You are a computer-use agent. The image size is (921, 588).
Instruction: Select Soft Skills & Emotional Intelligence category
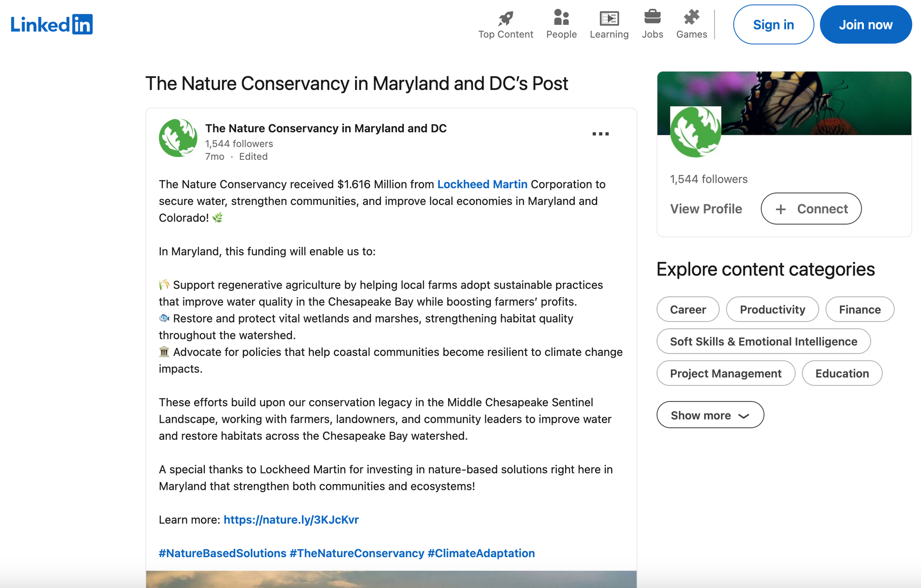[764, 341]
